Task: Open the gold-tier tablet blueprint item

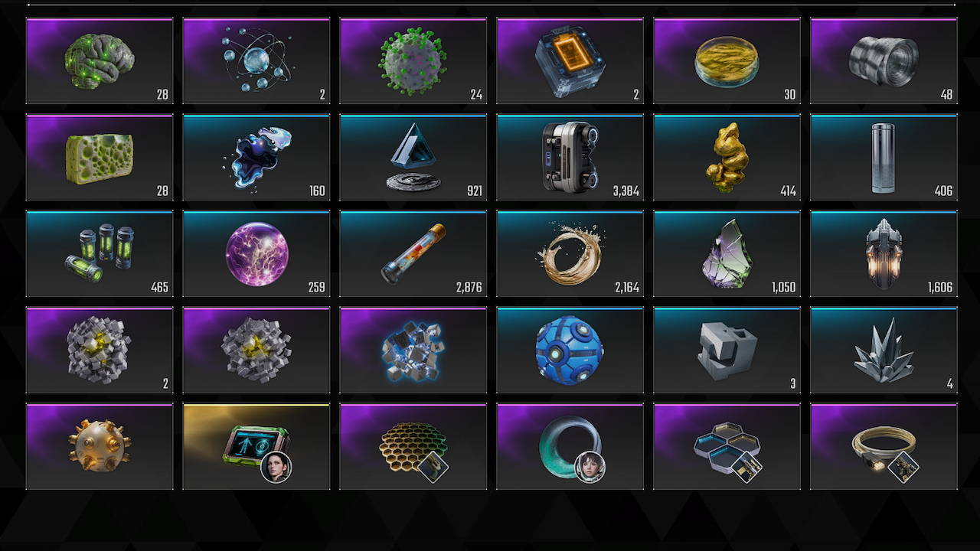Action: [256, 447]
